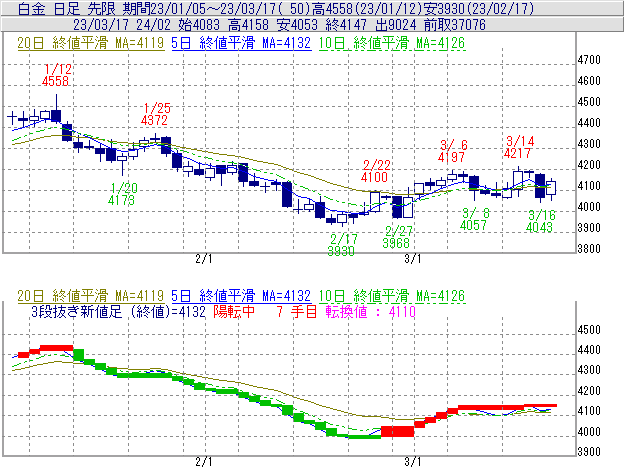The image size is (624, 475).
Task: Click the 4500 price level on lower axis
Action: click(x=589, y=330)
